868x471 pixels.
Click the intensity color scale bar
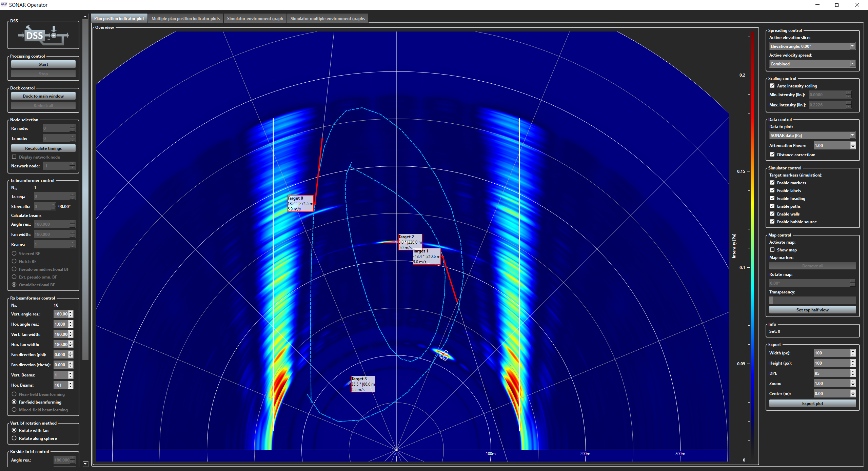tap(752, 246)
